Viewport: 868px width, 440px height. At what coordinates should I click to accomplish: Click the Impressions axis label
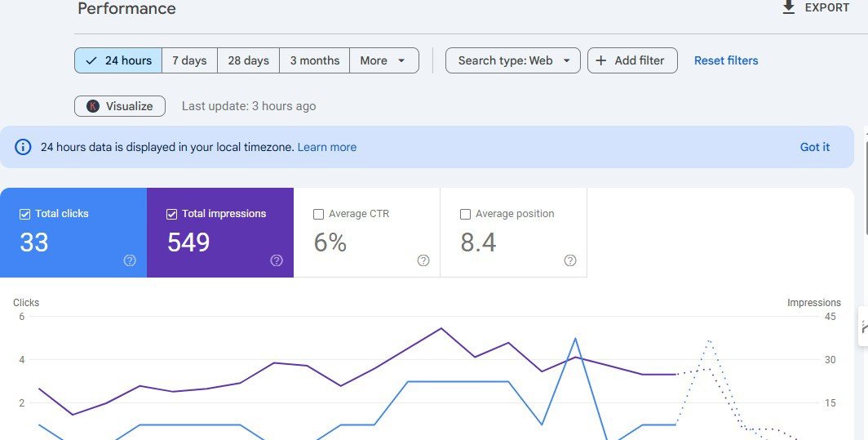(814, 303)
